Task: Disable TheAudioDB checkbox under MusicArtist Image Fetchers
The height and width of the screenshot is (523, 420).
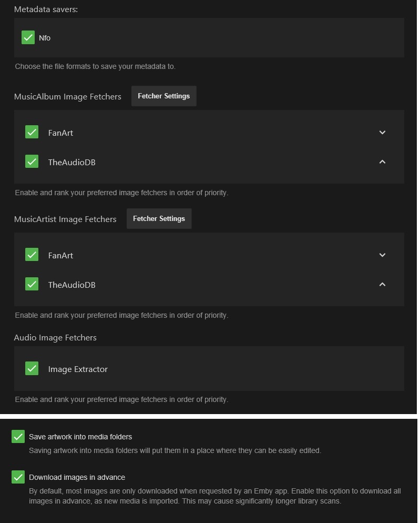Action: pyautogui.click(x=32, y=284)
